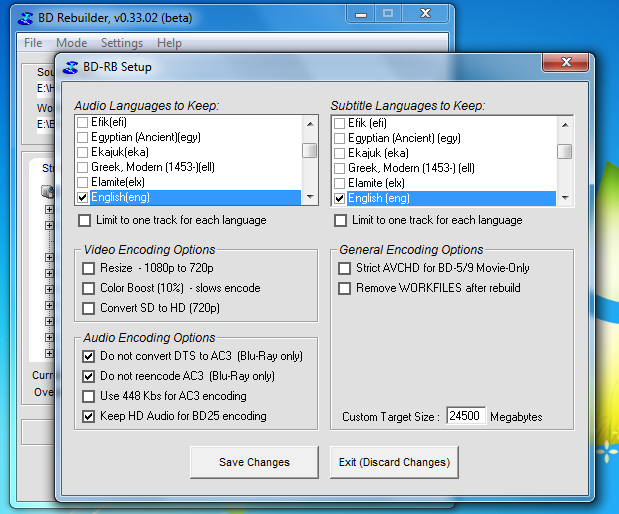The height and width of the screenshot is (514, 619).
Task: Enable audio Limit to one track per language
Action: tap(84, 220)
